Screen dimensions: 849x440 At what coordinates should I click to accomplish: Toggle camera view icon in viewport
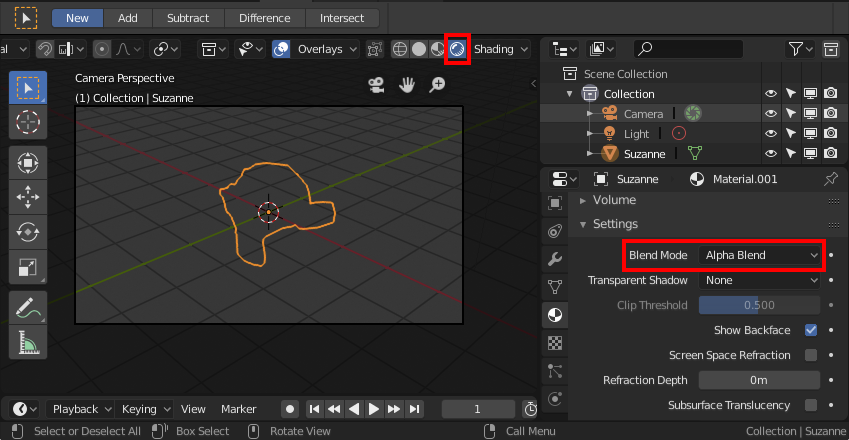click(376, 84)
